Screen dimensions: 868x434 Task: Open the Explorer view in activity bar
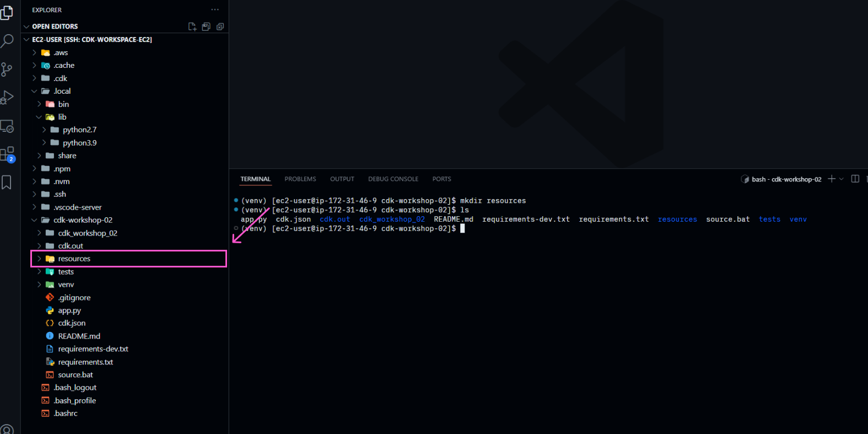7,12
